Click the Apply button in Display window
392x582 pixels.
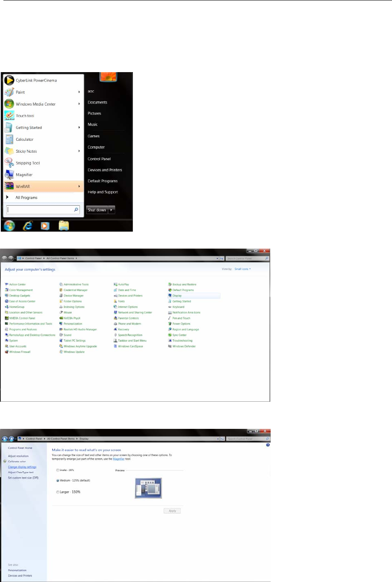point(172,511)
